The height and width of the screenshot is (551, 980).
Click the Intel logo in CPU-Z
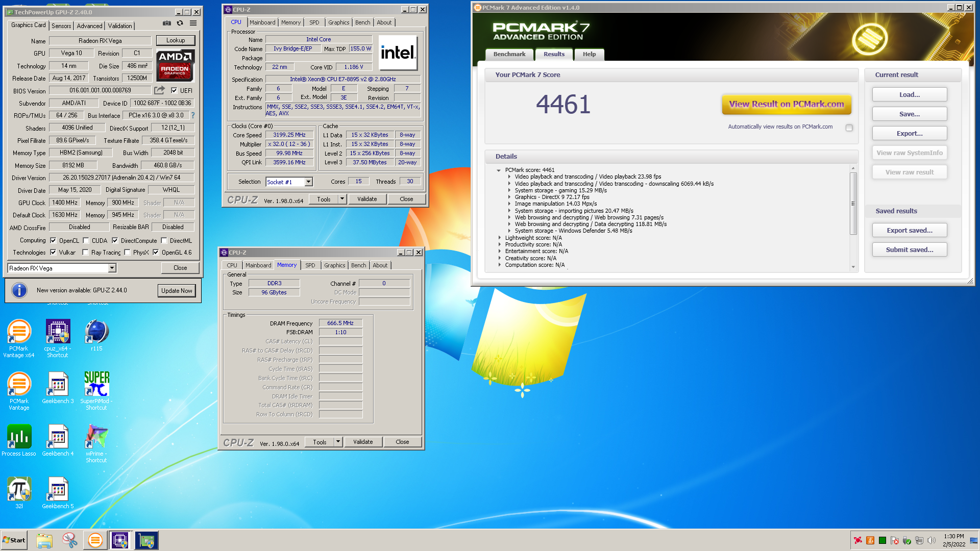coord(398,53)
